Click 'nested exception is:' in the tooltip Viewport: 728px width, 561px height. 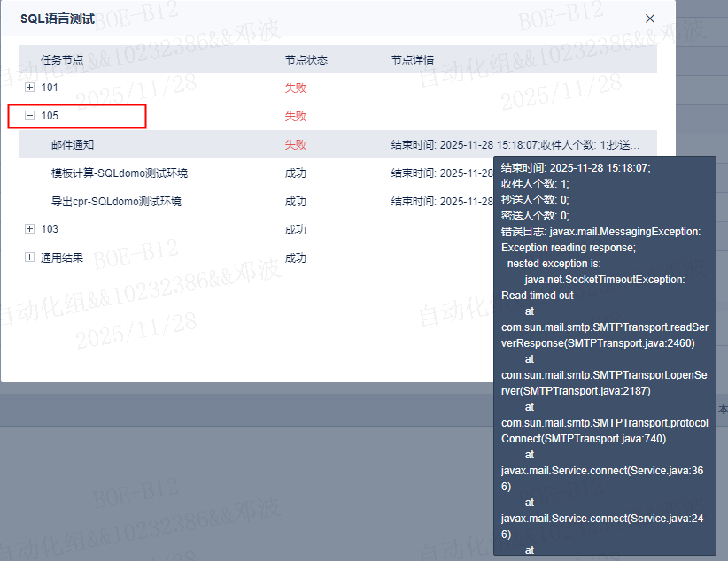pyautogui.click(x=554, y=264)
